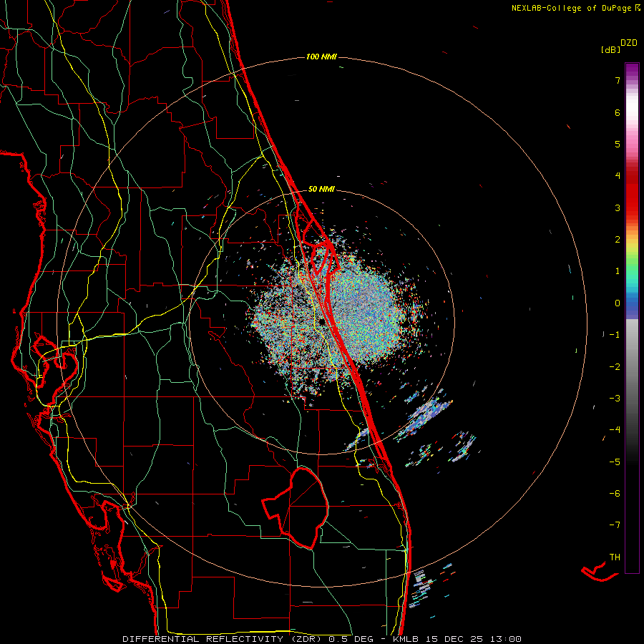The width and height of the screenshot is (644, 644).
Task: Click the 0 value on color scale
Action: tap(618, 303)
